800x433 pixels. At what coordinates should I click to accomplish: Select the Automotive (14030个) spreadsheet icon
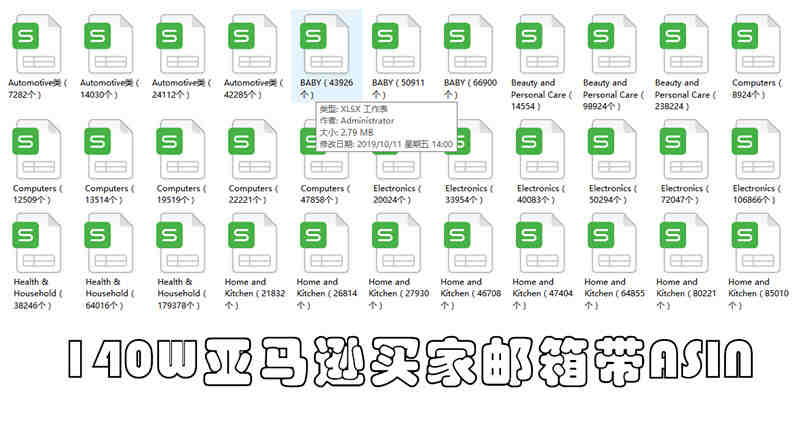[109, 44]
